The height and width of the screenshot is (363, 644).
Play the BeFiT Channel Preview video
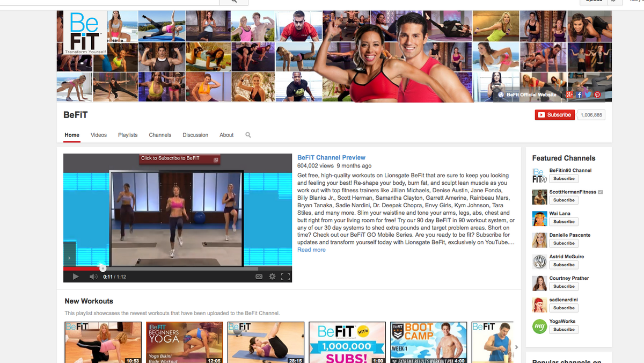[x=76, y=277]
